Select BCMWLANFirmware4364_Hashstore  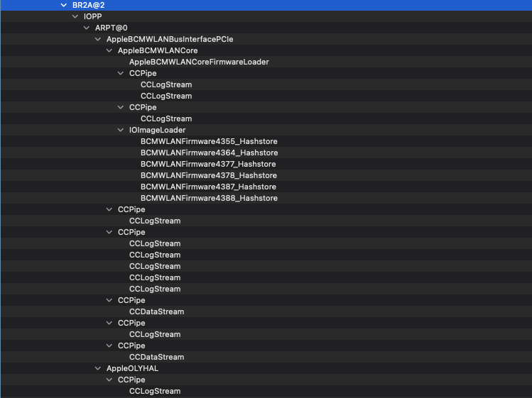210,153
